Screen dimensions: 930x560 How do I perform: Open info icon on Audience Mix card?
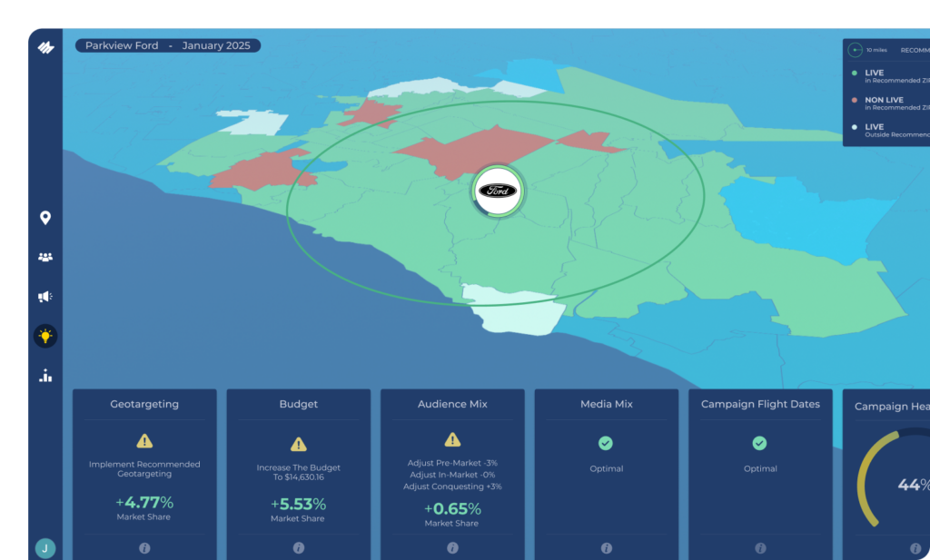(x=452, y=548)
